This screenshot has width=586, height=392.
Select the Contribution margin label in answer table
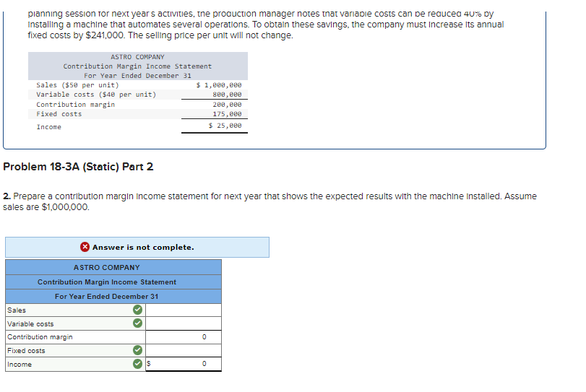(x=40, y=336)
